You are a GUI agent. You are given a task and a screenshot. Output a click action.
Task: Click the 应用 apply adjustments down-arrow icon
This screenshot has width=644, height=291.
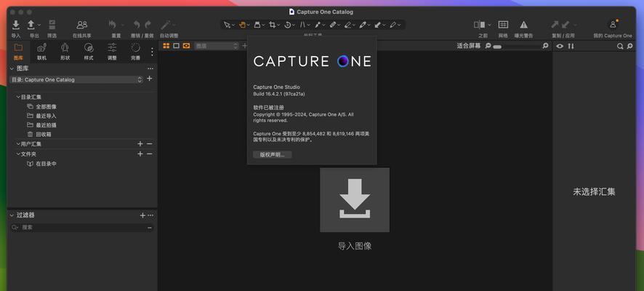tap(565, 25)
